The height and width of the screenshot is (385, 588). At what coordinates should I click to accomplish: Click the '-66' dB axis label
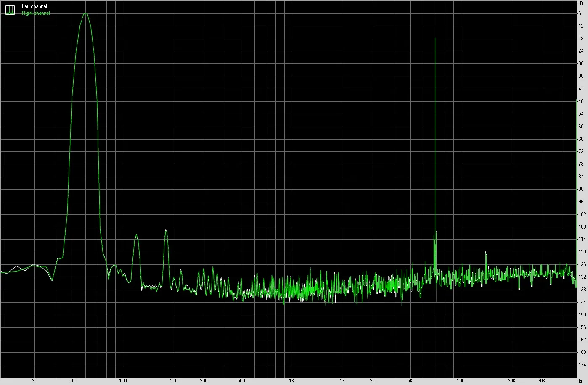click(581, 139)
